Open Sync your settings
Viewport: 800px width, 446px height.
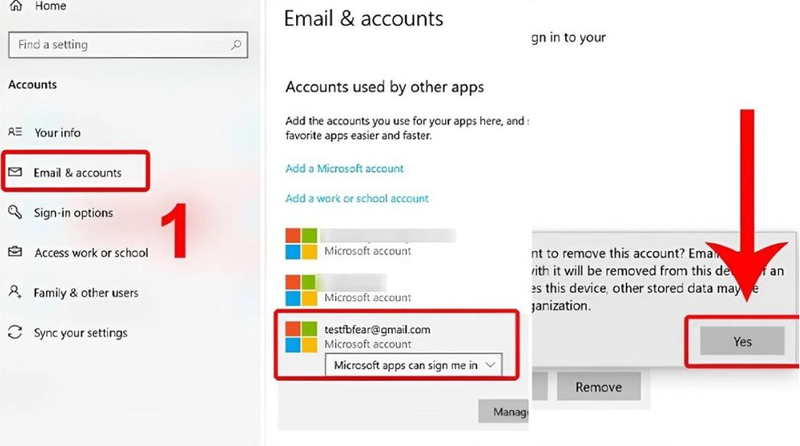pos(80,333)
